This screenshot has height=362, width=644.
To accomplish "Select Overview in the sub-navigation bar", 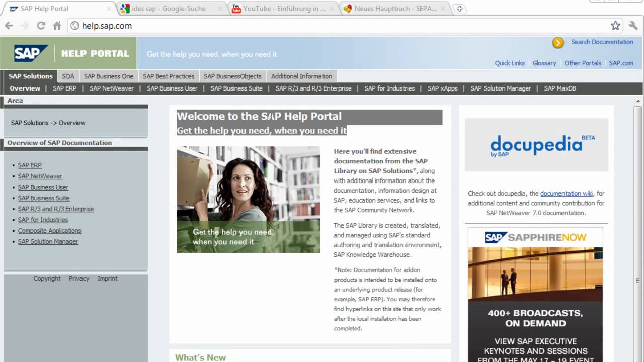I will pyautogui.click(x=25, y=88).
